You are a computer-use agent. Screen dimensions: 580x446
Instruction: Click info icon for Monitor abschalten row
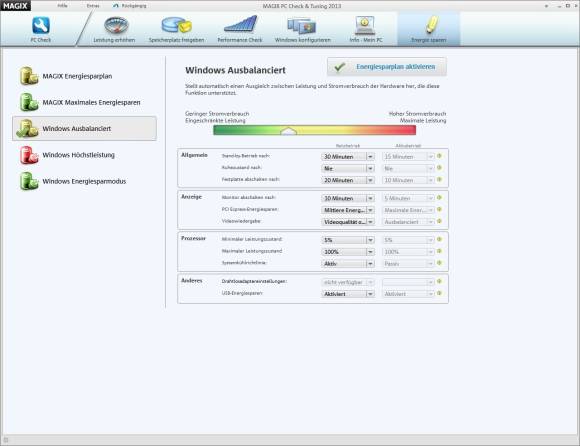pyautogui.click(x=439, y=198)
